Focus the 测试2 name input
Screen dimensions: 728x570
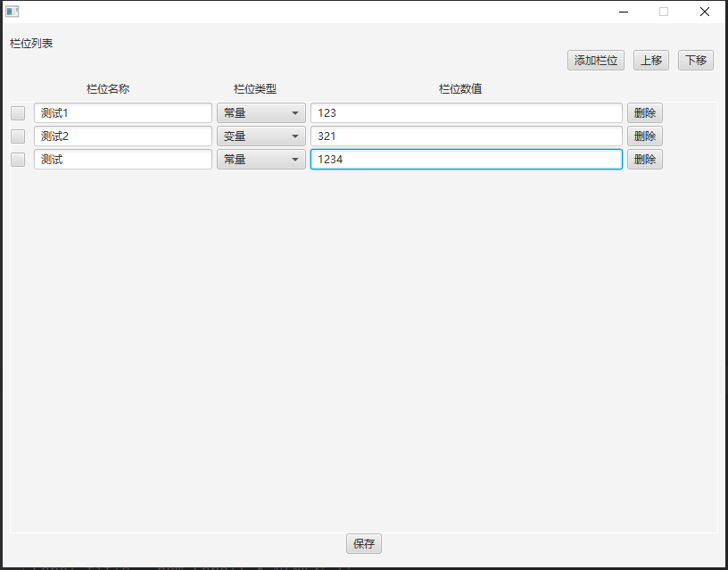click(x=123, y=136)
